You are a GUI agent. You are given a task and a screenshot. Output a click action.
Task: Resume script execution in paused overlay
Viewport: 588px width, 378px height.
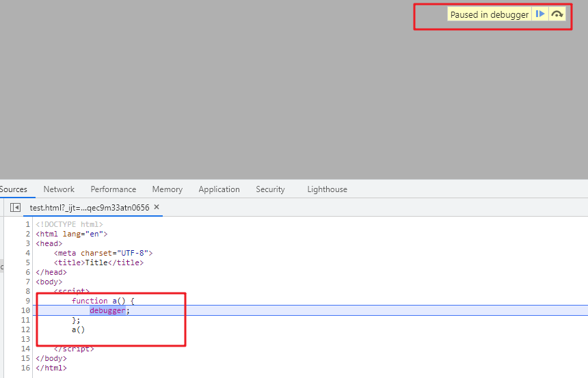540,14
